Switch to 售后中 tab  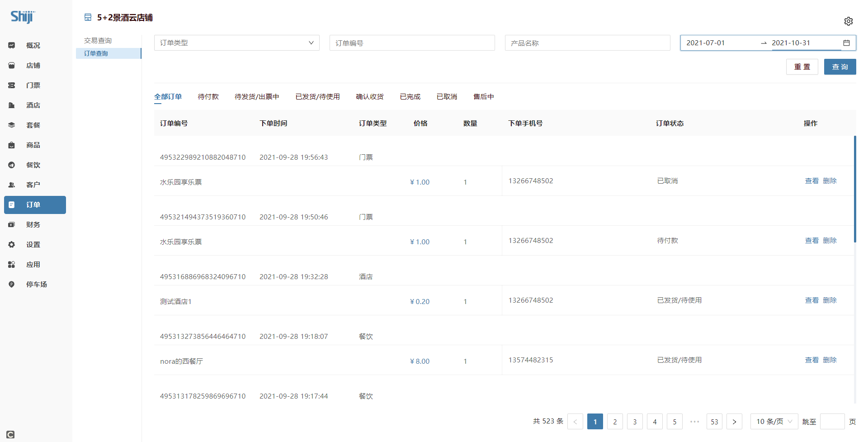click(x=483, y=96)
